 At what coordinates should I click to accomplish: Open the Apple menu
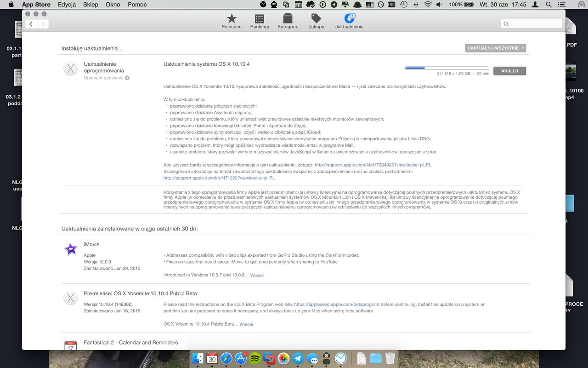point(11,5)
